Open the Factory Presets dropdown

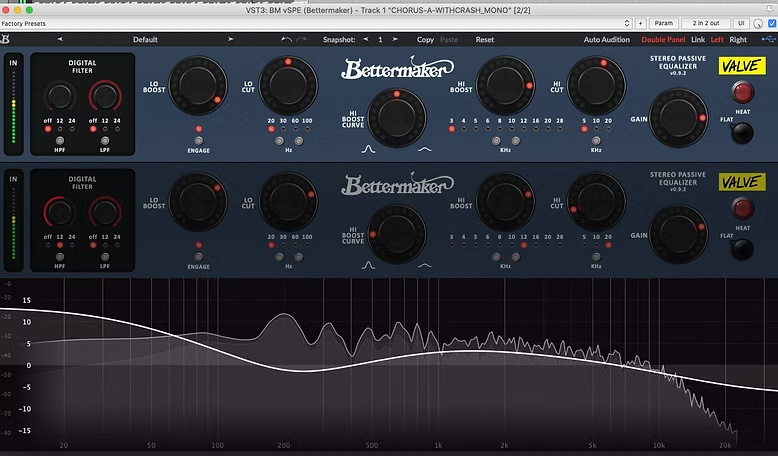pyautogui.click(x=316, y=23)
